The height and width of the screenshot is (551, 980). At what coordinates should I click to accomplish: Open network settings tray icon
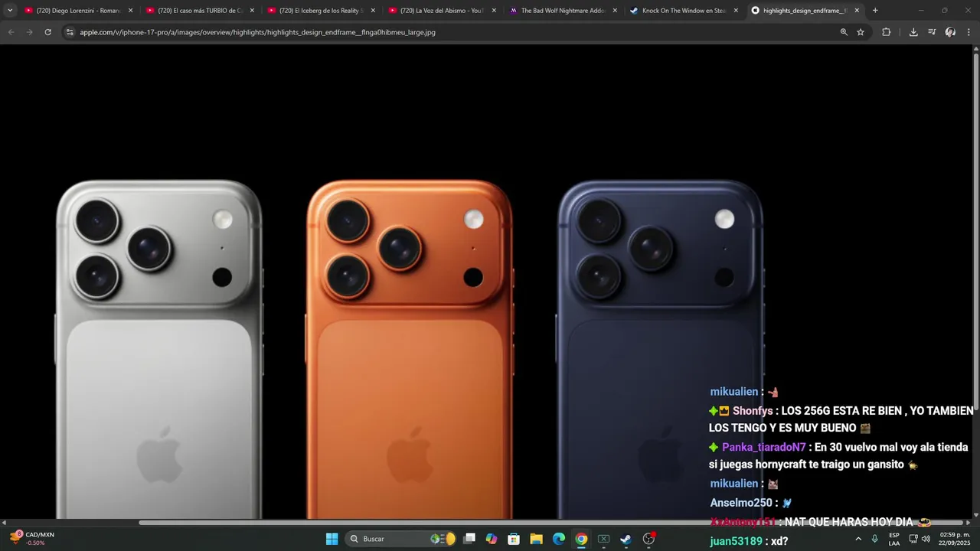(913, 539)
